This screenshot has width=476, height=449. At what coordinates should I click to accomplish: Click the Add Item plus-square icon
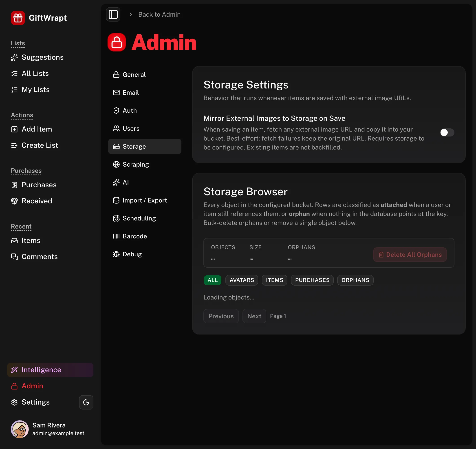point(14,129)
